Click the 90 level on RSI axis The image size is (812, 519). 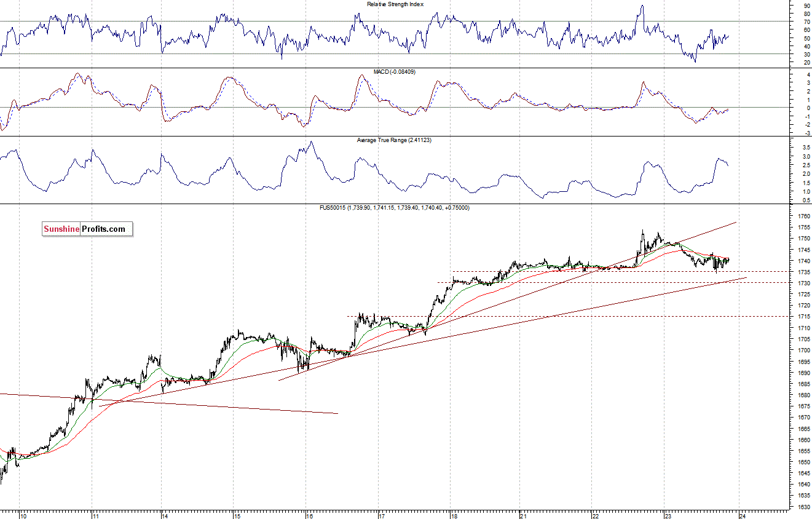point(806,6)
